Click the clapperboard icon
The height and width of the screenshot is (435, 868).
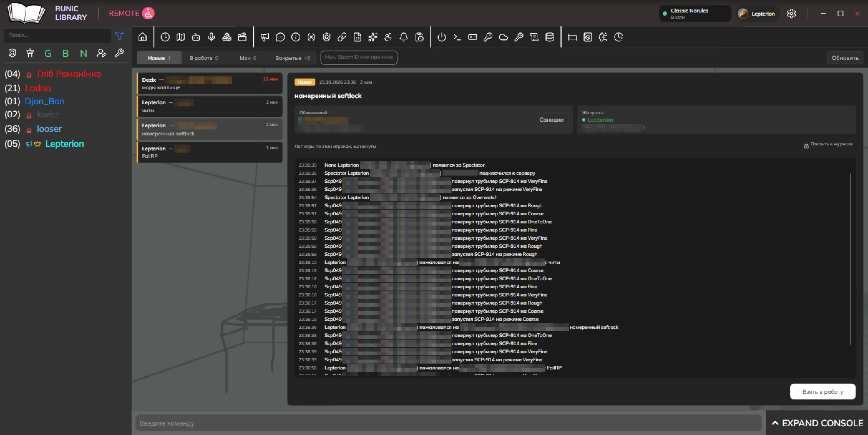click(242, 37)
